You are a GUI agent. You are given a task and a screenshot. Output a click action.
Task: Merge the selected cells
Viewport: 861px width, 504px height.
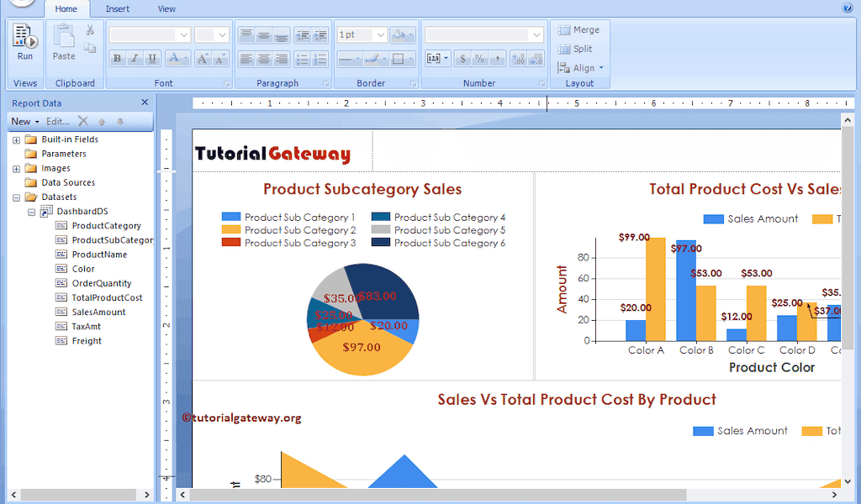coord(580,29)
